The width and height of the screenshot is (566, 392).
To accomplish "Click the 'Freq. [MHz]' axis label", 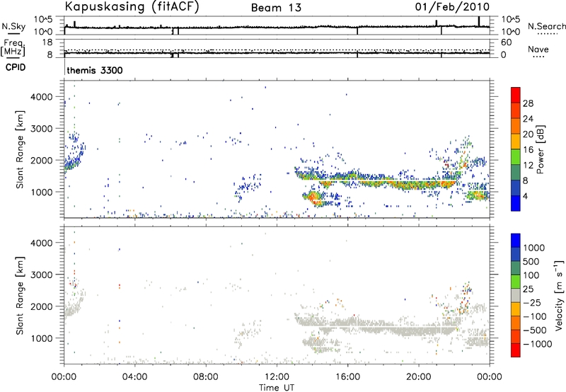I will pos(13,47).
